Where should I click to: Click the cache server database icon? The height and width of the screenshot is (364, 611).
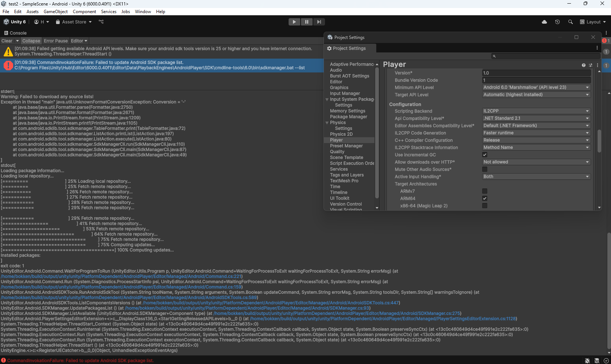(597, 360)
